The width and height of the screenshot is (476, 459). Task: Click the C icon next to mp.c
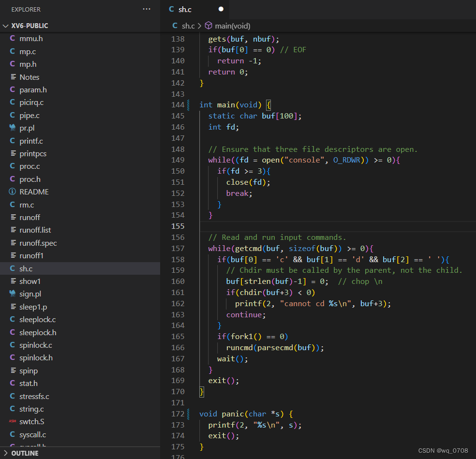(12, 51)
